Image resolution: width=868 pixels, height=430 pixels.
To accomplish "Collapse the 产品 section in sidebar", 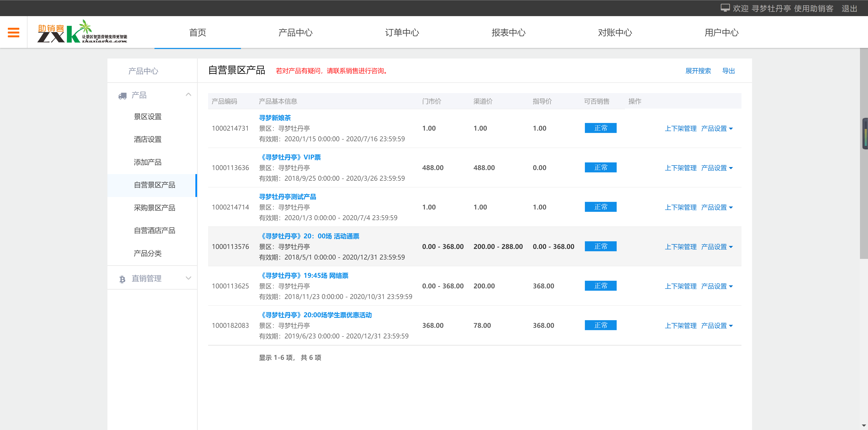I will pyautogui.click(x=189, y=95).
